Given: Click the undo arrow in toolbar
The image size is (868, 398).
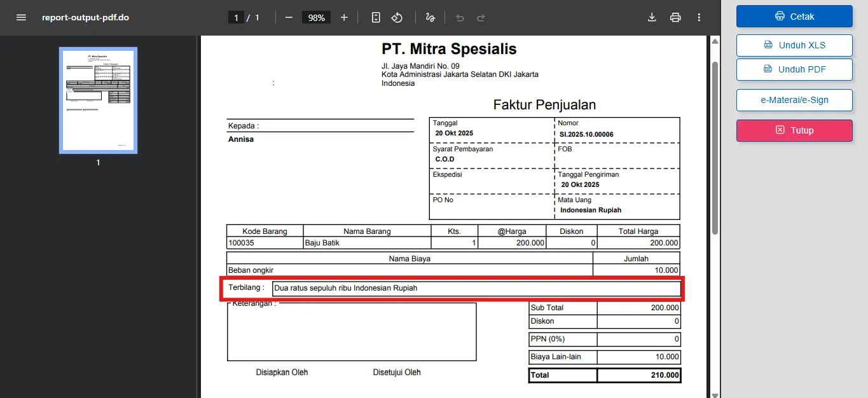Looking at the screenshot, I should click(459, 17).
